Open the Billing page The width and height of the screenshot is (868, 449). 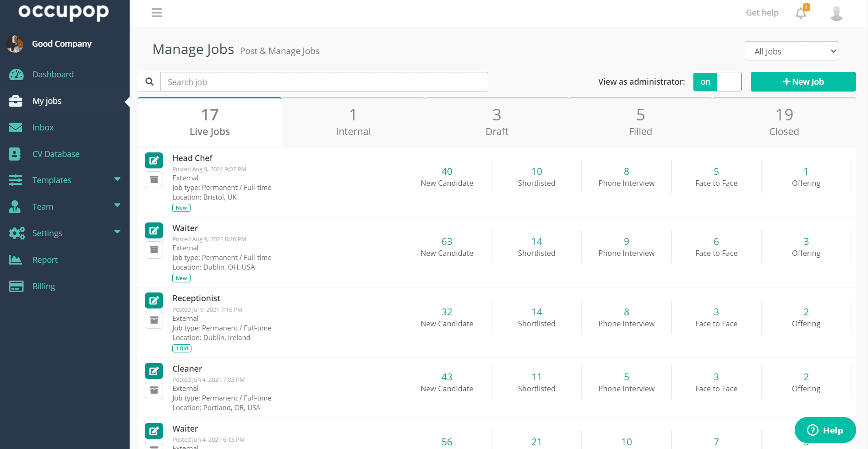coord(44,286)
